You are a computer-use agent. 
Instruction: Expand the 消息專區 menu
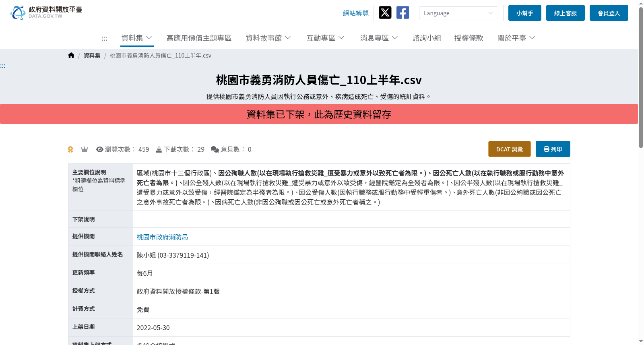click(x=379, y=38)
